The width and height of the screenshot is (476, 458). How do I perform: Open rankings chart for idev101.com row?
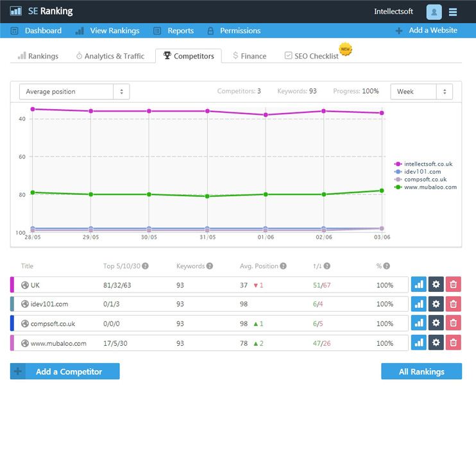click(x=419, y=304)
